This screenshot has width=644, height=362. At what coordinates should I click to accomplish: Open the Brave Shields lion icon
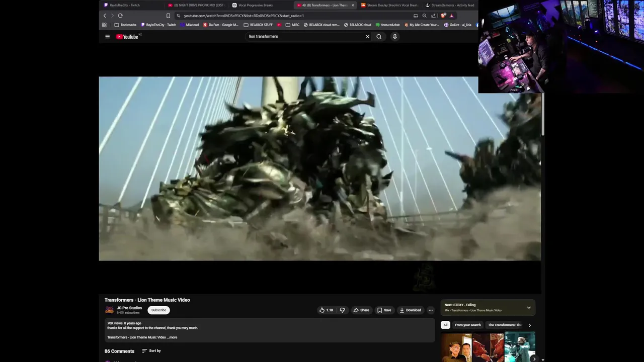click(443, 16)
